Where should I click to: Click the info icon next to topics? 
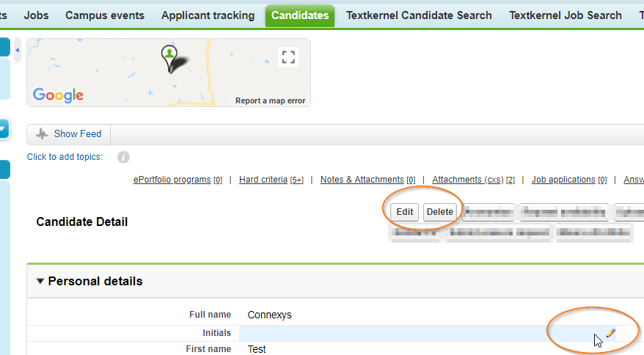click(123, 157)
